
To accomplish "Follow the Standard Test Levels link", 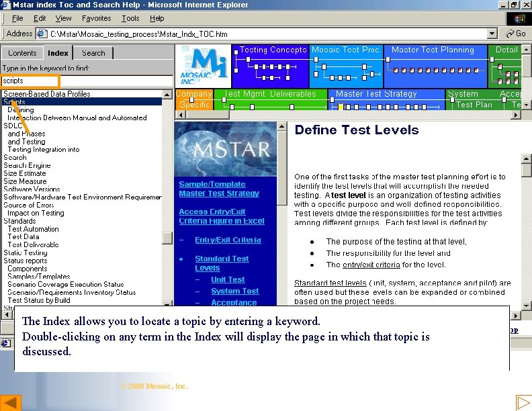I will coord(222,263).
